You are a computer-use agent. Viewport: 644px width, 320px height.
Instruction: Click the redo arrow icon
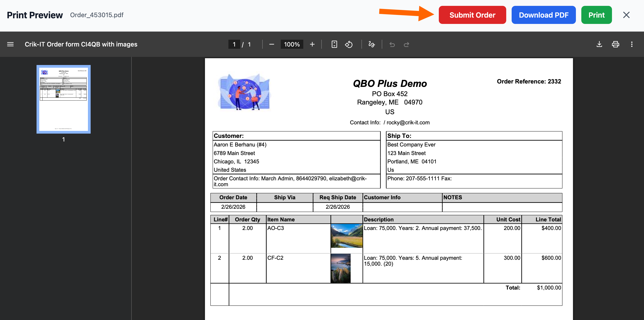coord(407,44)
